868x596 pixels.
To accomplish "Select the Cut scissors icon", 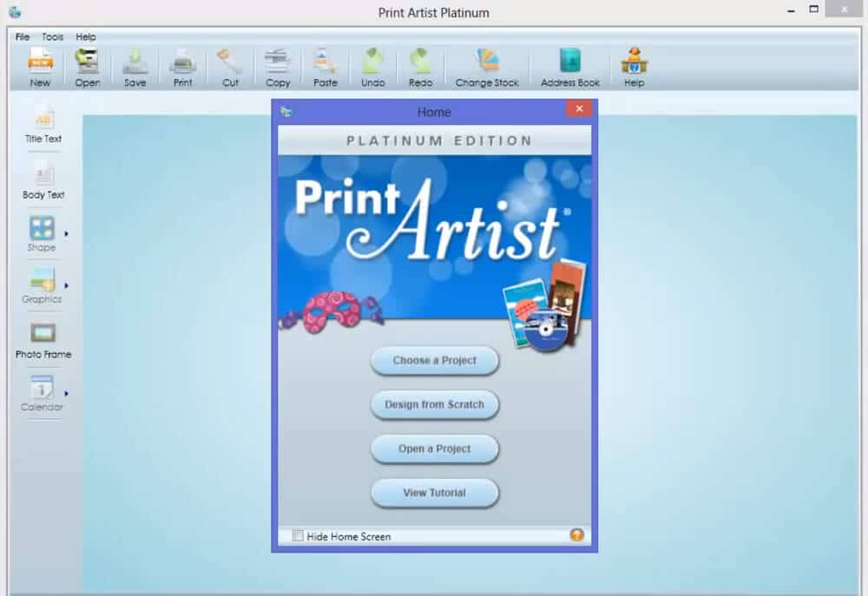I will [230, 61].
